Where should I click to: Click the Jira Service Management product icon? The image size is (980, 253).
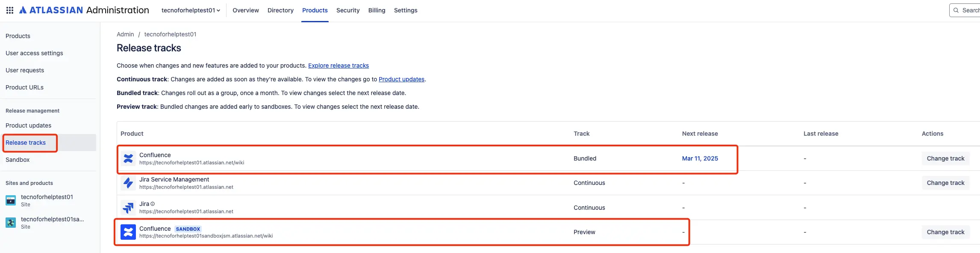point(128,183)
